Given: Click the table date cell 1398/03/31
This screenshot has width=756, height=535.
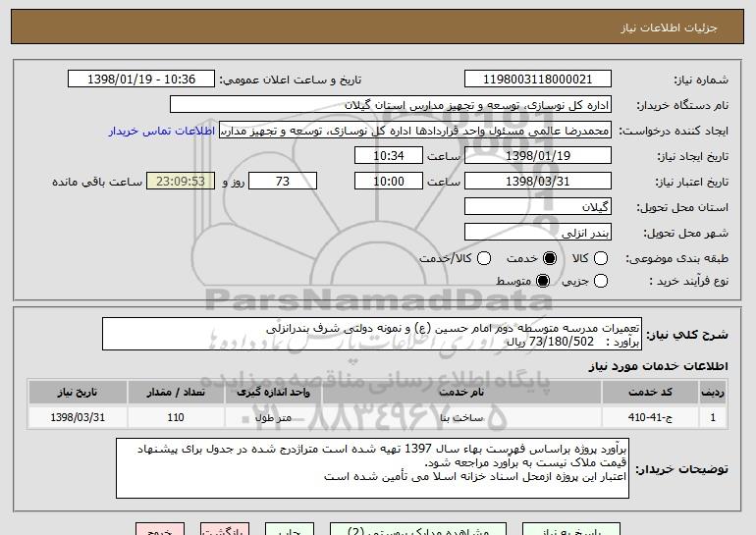Looking at the screenshot, I should click(78, 417).
